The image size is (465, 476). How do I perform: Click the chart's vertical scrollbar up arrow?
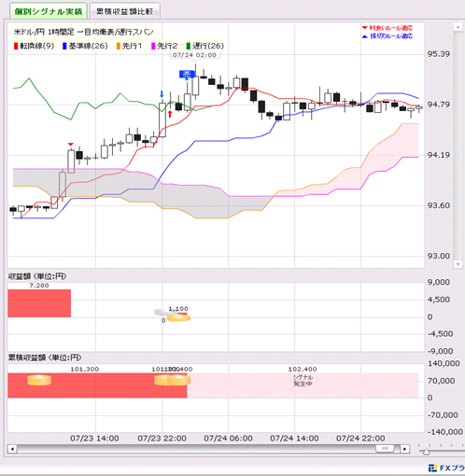tap(458, 27)
